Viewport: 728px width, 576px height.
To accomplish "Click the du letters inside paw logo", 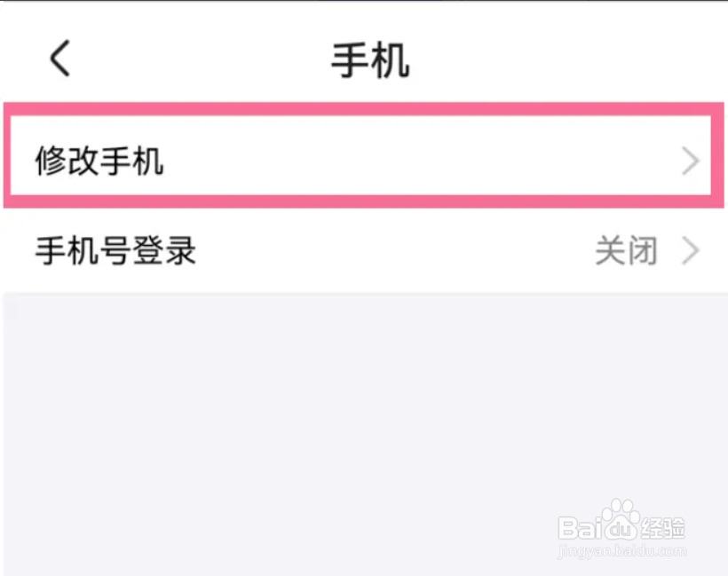I will click(x=621, y=528).
